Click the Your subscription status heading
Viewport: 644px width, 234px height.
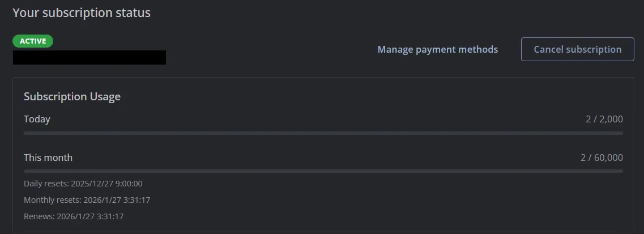pos(82,12)
